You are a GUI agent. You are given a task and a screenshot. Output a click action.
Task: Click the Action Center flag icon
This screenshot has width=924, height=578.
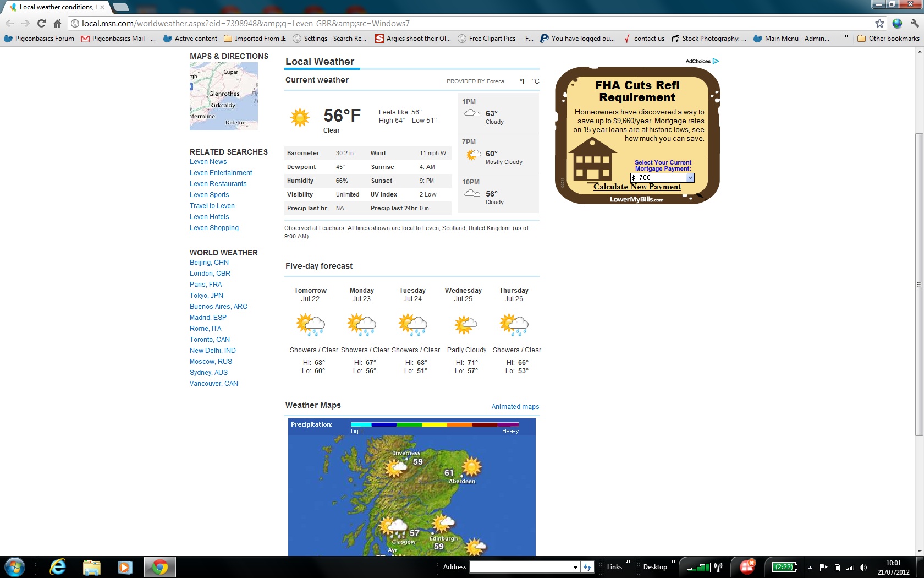click(x=823, y=568)
